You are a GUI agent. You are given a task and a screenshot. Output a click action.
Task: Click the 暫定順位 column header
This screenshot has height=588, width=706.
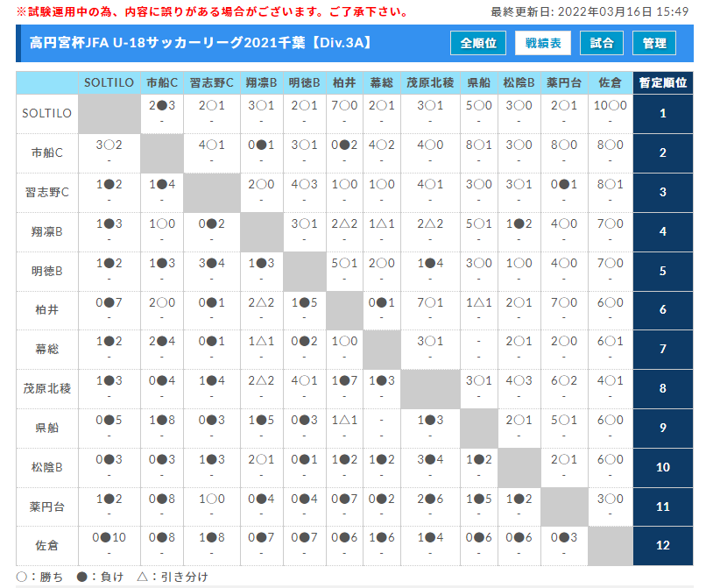663,83
